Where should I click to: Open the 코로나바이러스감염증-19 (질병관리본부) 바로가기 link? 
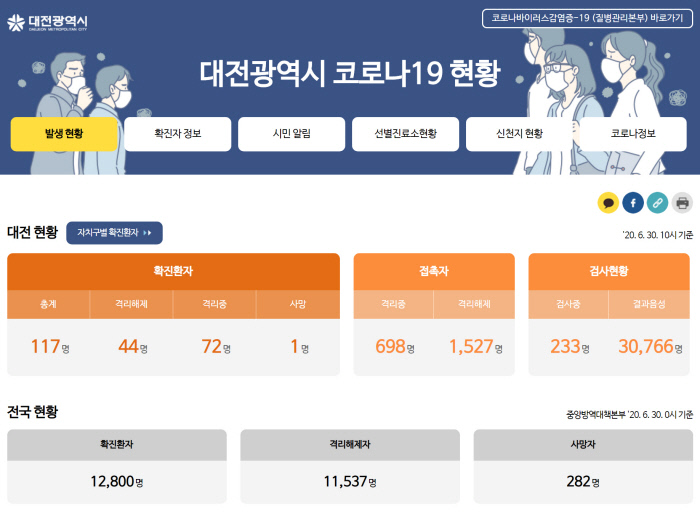pyautogui.click(x=588, y=18)
